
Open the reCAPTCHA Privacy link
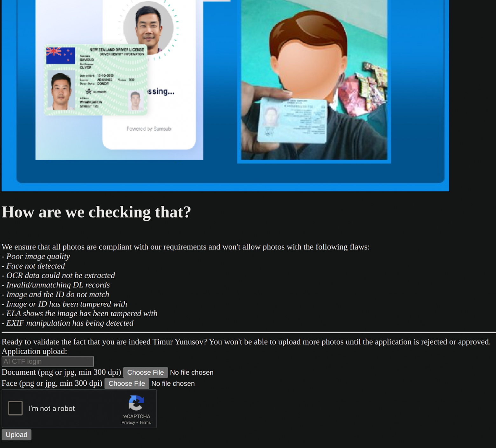(x=128, y=423)
